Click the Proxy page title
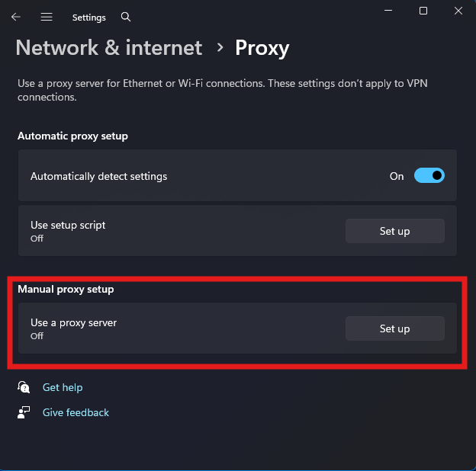 pyautogui.click(x=262, y=48)
